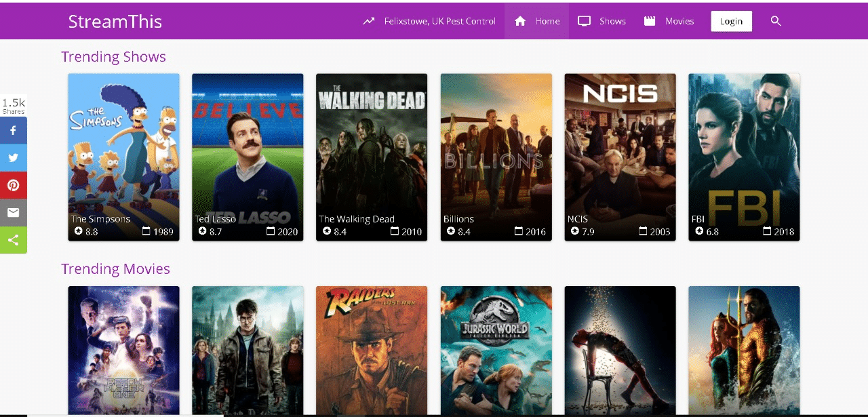Image resolution: width=868 pixels, height=417 pixels.
Task: Share the page on Twitter
Action: (x=14, y=157)
